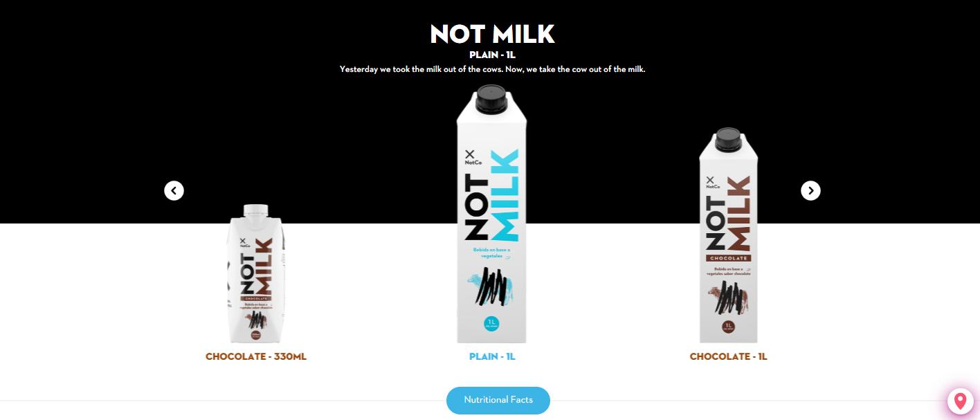Open the Nutritional Facts button
Screen dimensions: 980x420
(x=498, y=400)
